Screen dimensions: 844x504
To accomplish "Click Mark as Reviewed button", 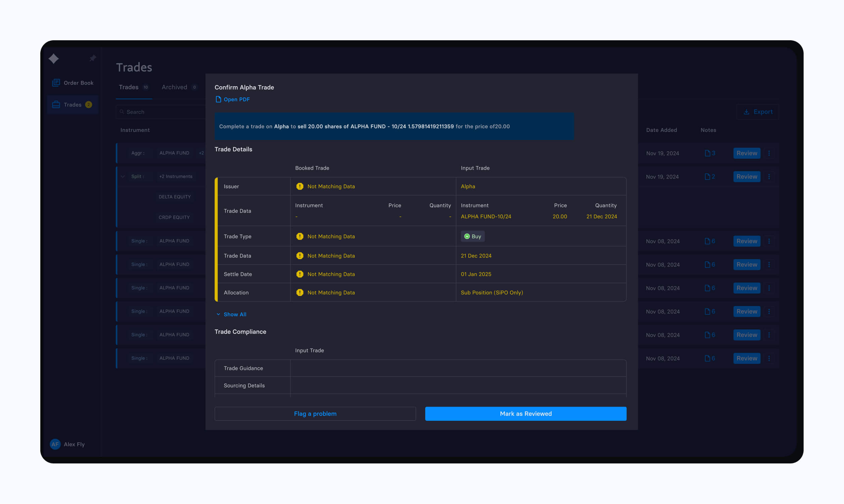I will (526, 414).
